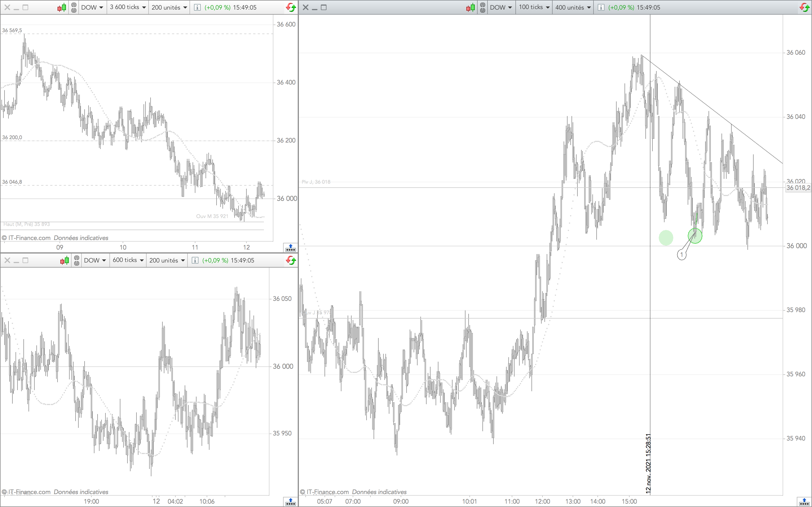Click blue arrow icon at bottom right of main chart
812x507 pixels.
tap(804, 502)
